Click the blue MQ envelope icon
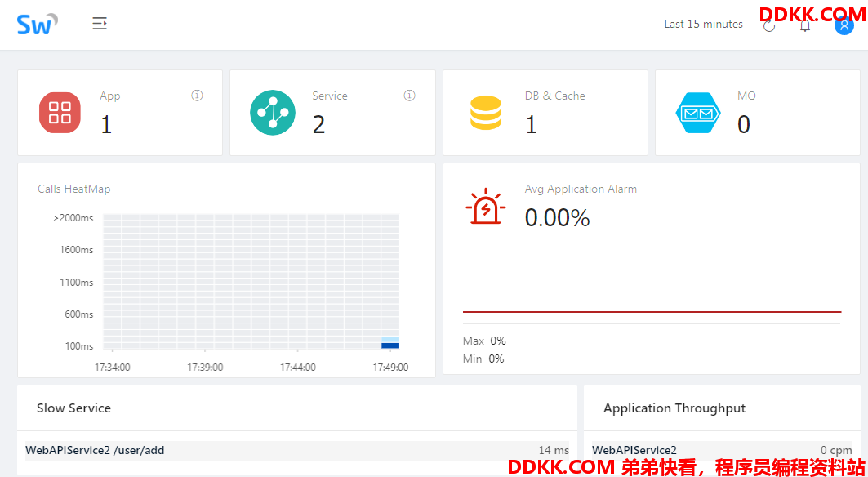 (698, 113)
